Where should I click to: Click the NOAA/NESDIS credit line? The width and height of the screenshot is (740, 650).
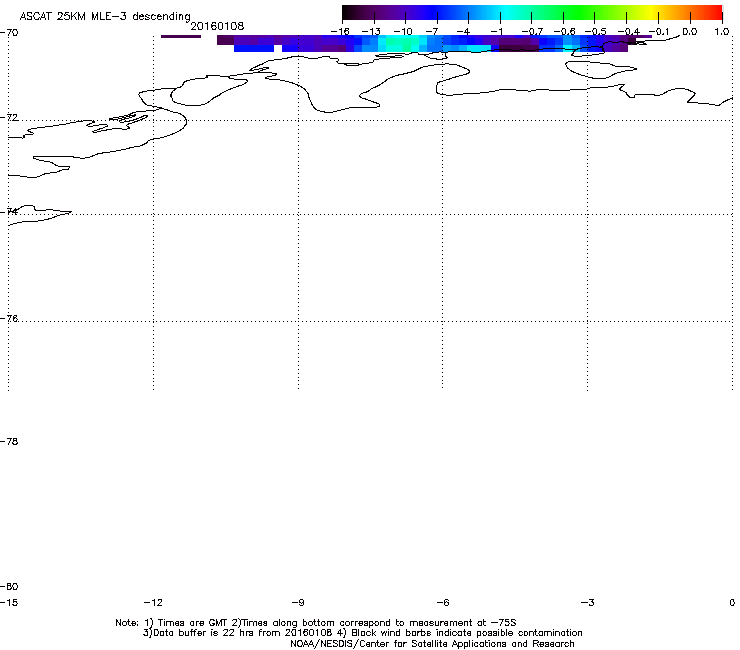432,644
